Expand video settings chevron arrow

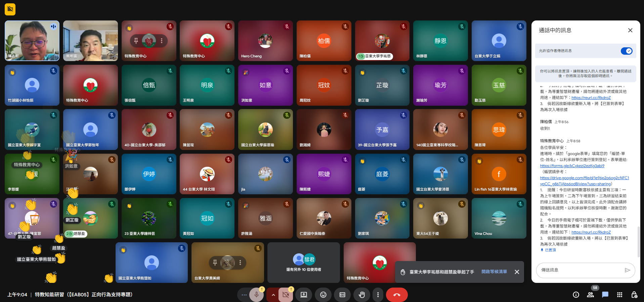click(x=273, y=295)
